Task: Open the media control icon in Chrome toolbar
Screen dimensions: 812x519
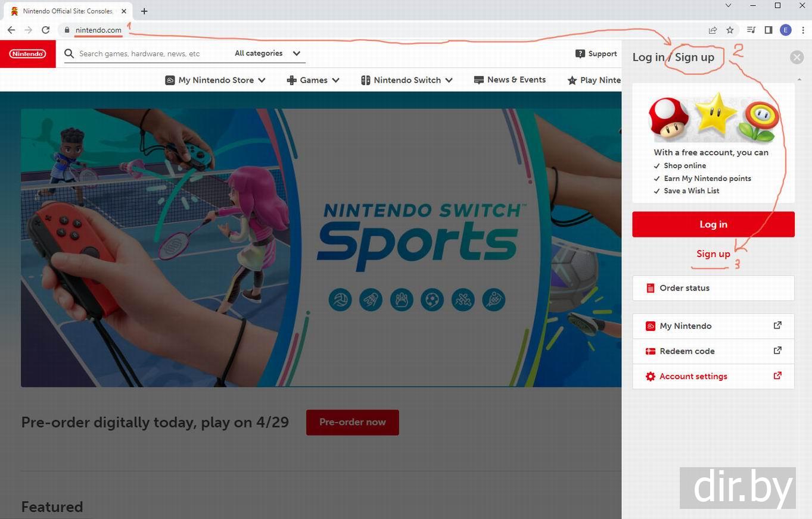Action: click(x=751, y=30)
